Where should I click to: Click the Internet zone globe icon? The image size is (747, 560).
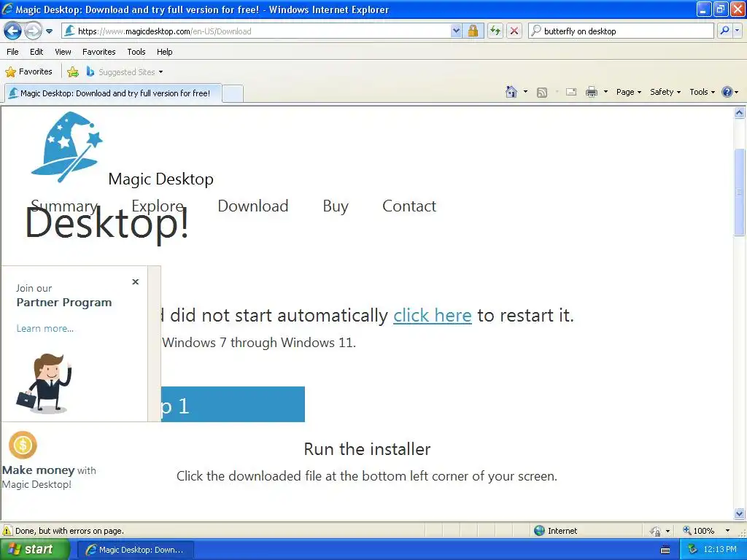(x=539, y=531)
